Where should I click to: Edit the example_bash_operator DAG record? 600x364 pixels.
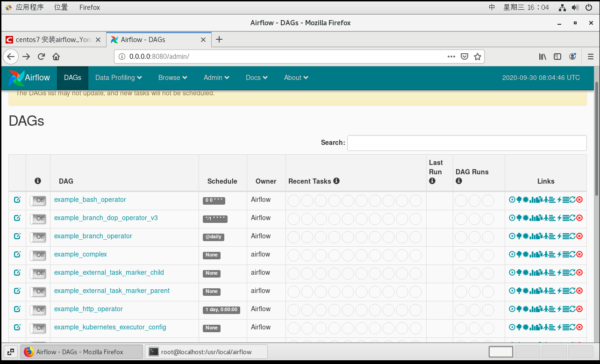coord(17,200)
